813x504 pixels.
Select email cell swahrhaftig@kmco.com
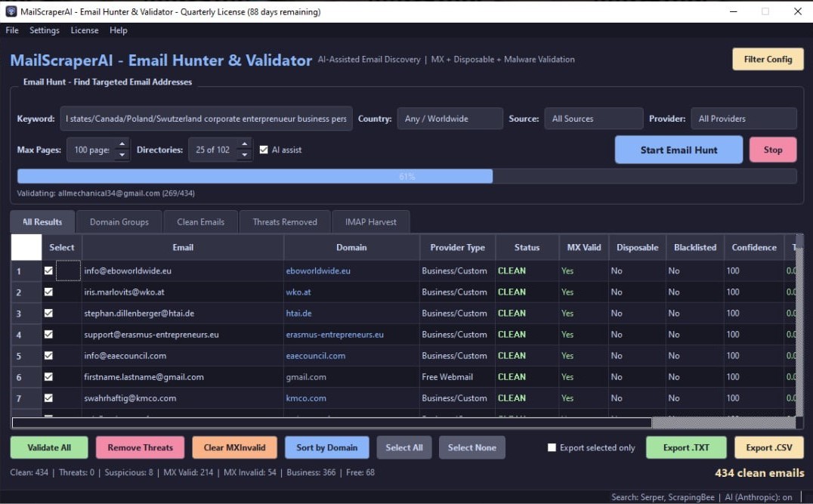point(183,398)
